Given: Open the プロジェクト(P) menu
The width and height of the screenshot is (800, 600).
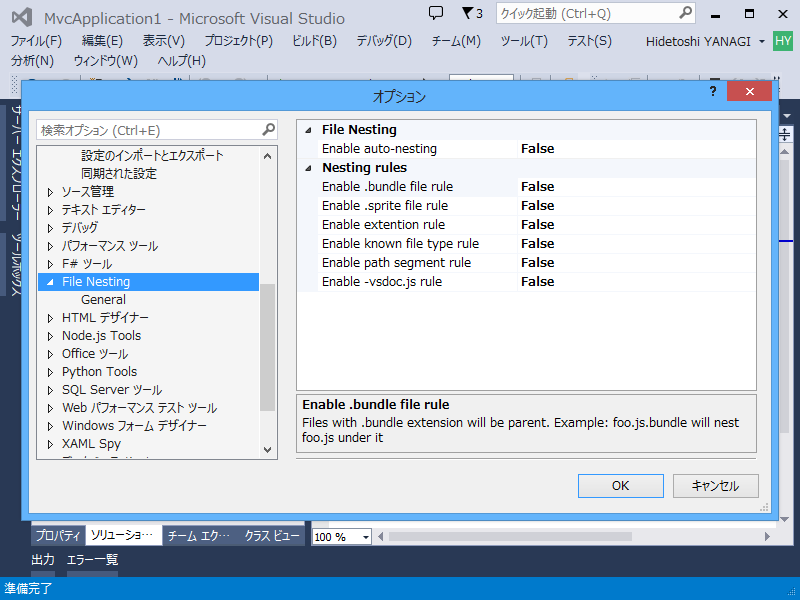Looking at the screenshot, I should coord(239,41).
